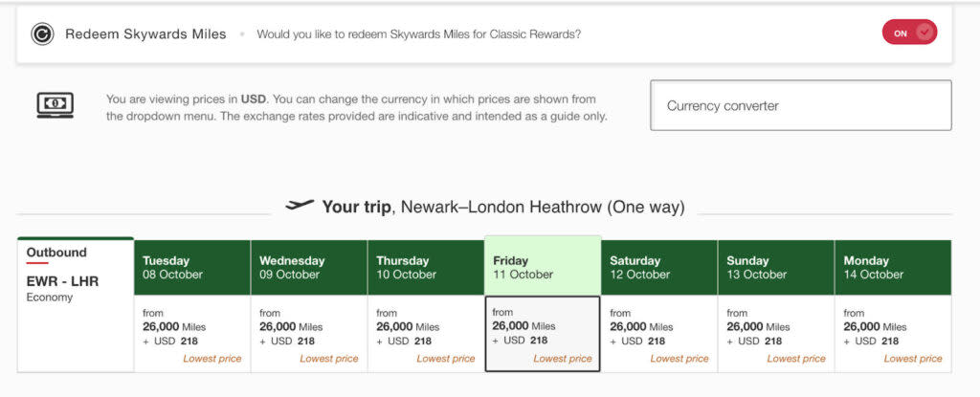The height and width of the screenshot is (397, 980).
Task: Select the Wednesday 09 October date tab
Action: 309,268
